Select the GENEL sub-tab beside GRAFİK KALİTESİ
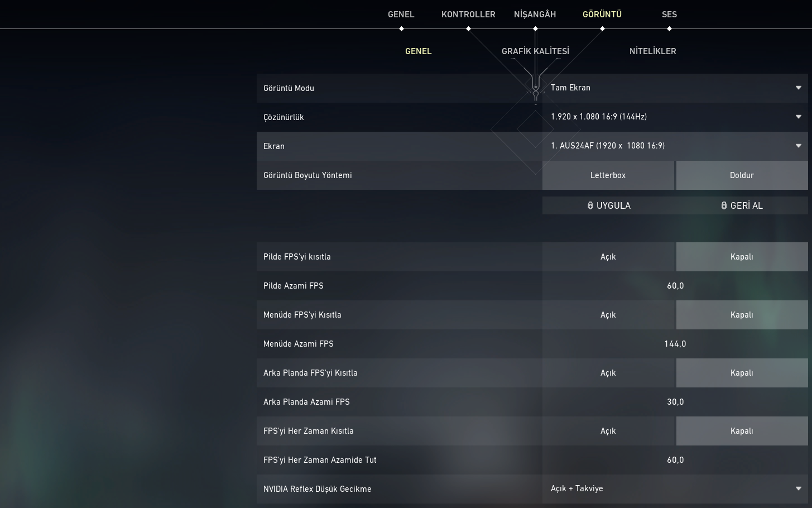The width and height of the screenshot is (812, 508). (418, 51)
